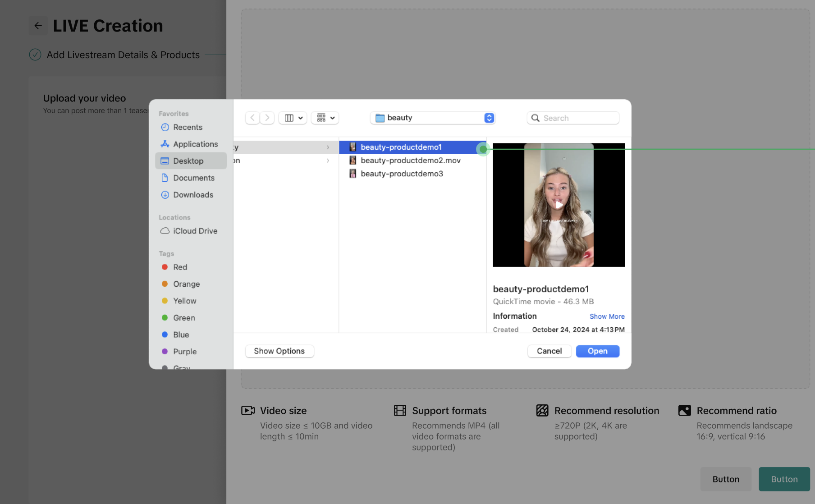The width and height of the screenshot is (815, 504).
Task: Go back in the file dialog history
Action: [x=252, y=118]
